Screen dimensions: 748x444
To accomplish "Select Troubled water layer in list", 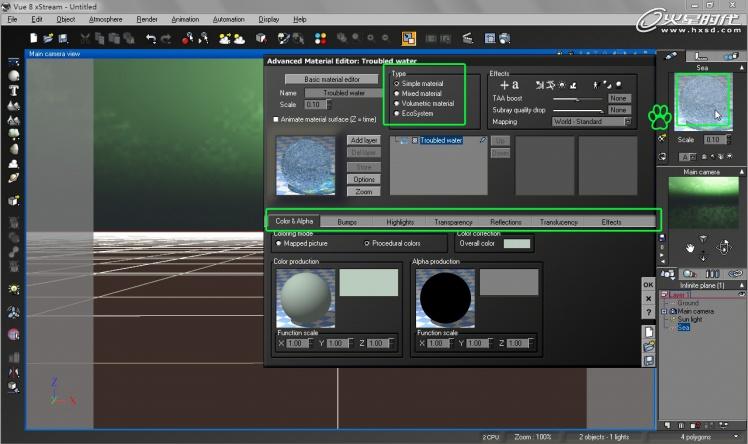I will 441,140.
